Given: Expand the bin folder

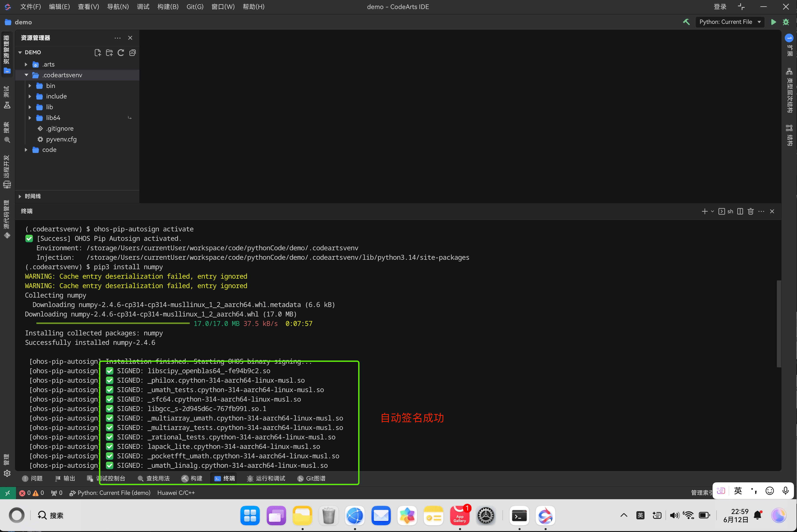Looking at the screenshot, I should 30,86.
